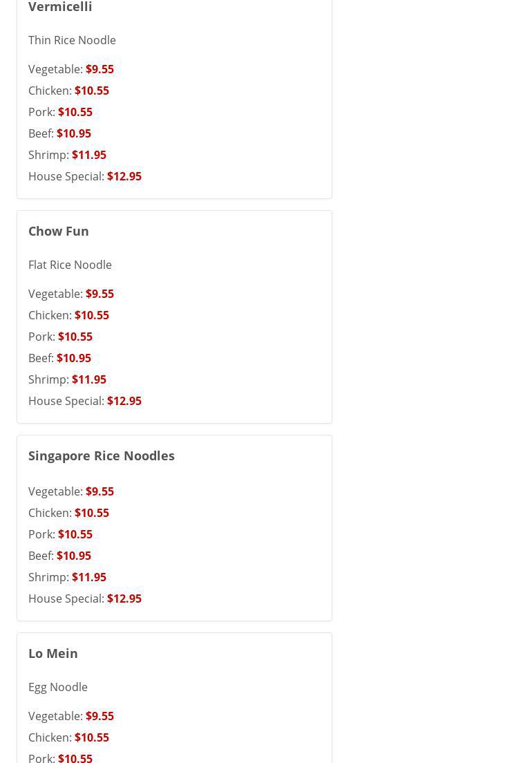Viewport: 532px width, 763px height.
Task: Pick Singapore Rice Noodles Pork $10.55
Action: coord(75,534)
